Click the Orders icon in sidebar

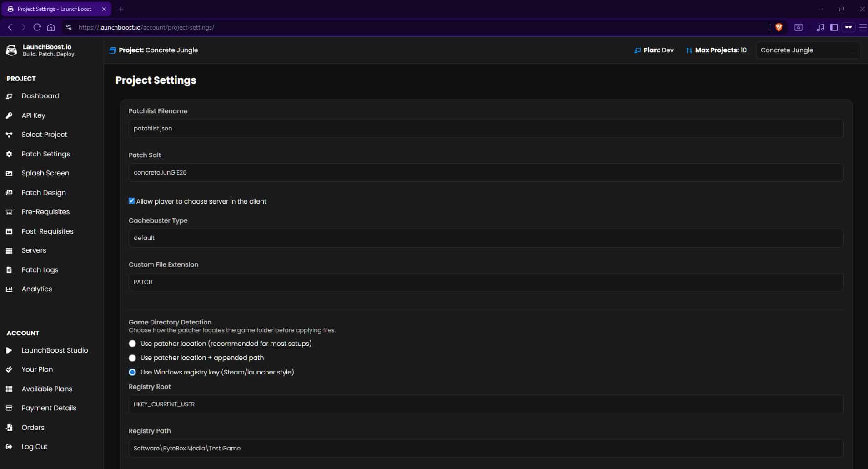(x=9, y=428)
